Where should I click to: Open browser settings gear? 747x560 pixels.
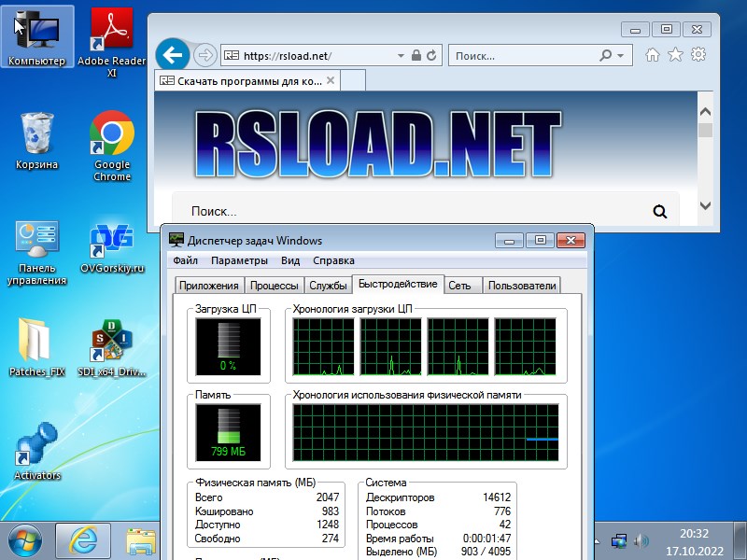click(698, 55)
